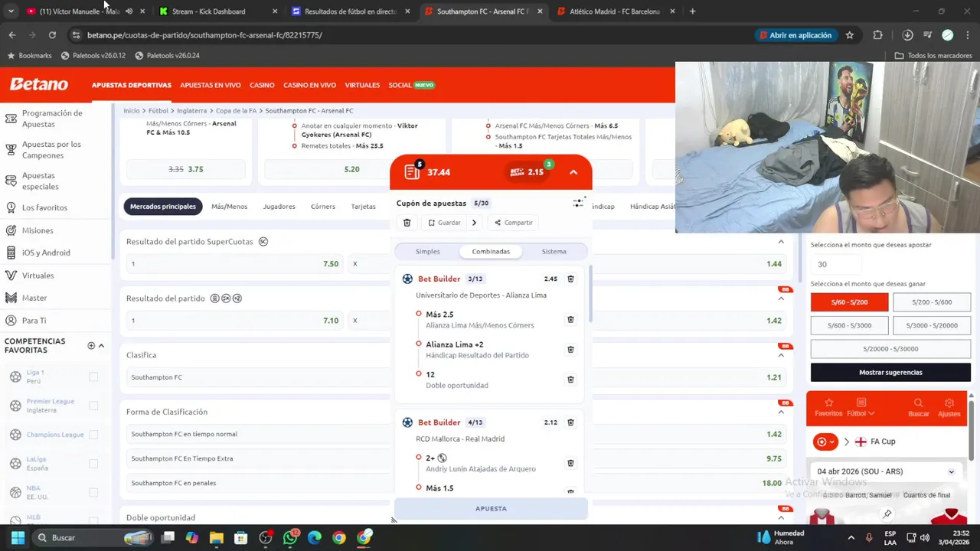This screenshot has width=980, height=551.
Task: Pick odds 7.50 in SuperCuotas
Action: (x=234, y=264)
